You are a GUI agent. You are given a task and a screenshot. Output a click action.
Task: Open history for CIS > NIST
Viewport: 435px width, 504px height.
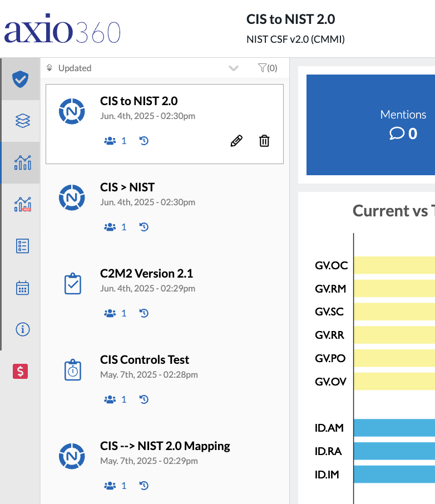tap(144, 227)
